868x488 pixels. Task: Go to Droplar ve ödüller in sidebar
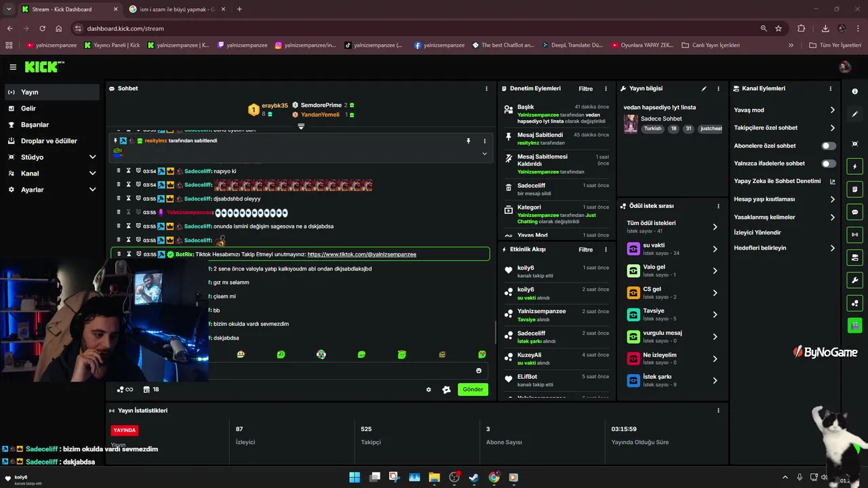click(52, 141)
